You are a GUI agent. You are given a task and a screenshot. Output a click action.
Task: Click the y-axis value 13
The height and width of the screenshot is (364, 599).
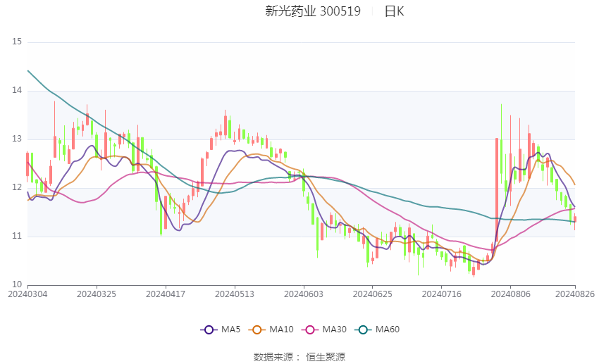point(17,139)
